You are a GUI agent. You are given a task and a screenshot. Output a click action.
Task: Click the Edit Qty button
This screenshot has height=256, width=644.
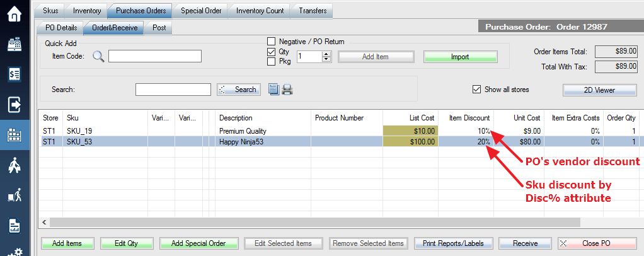click(127, 243)
